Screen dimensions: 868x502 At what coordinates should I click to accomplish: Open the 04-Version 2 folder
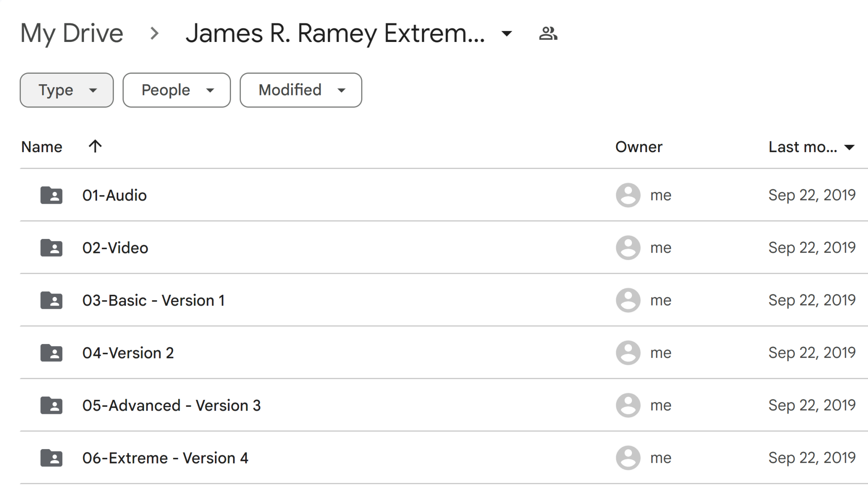[128, 352]
